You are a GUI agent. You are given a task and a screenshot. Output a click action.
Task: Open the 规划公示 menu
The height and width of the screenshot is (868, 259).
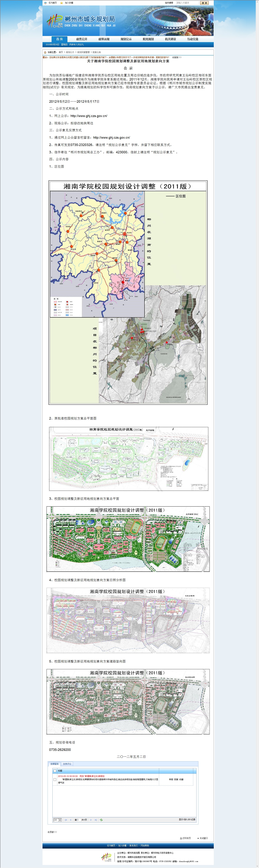(126, 39)
